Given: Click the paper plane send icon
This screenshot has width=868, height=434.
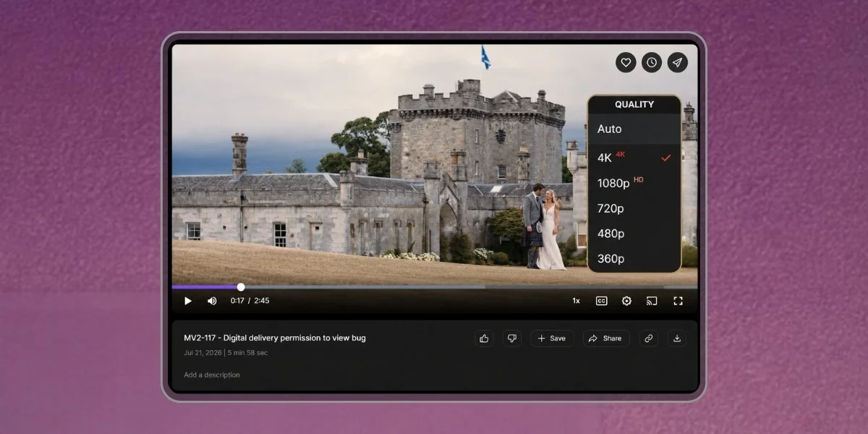Looking at the screenshot, I should [x=677, y=62].
